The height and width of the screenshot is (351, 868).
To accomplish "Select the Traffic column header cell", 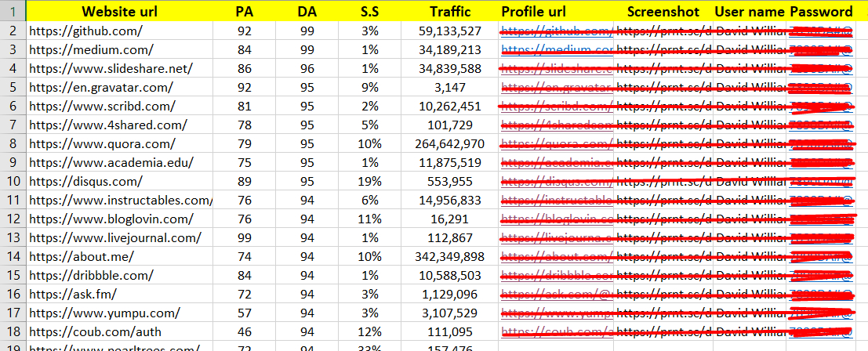I will pos(450,11).
